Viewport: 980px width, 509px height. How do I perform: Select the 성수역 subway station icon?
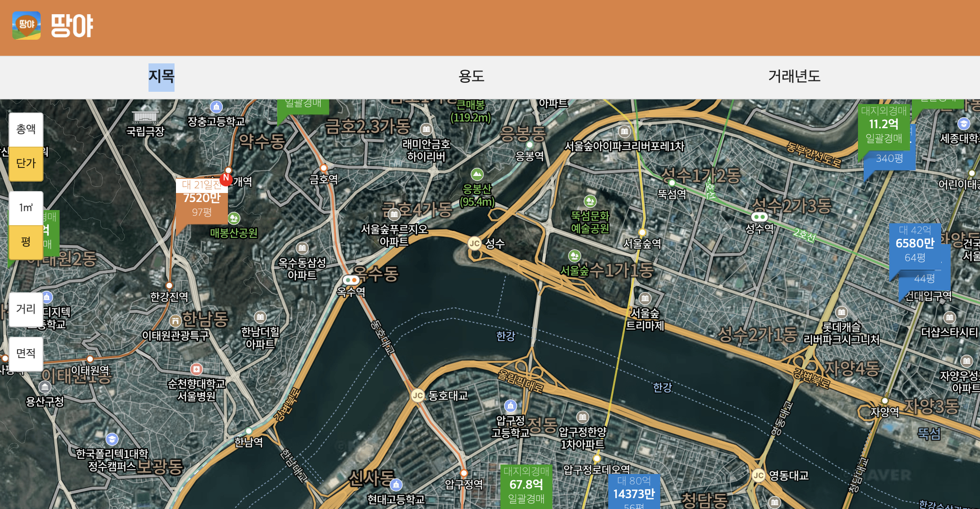point(760,217)
